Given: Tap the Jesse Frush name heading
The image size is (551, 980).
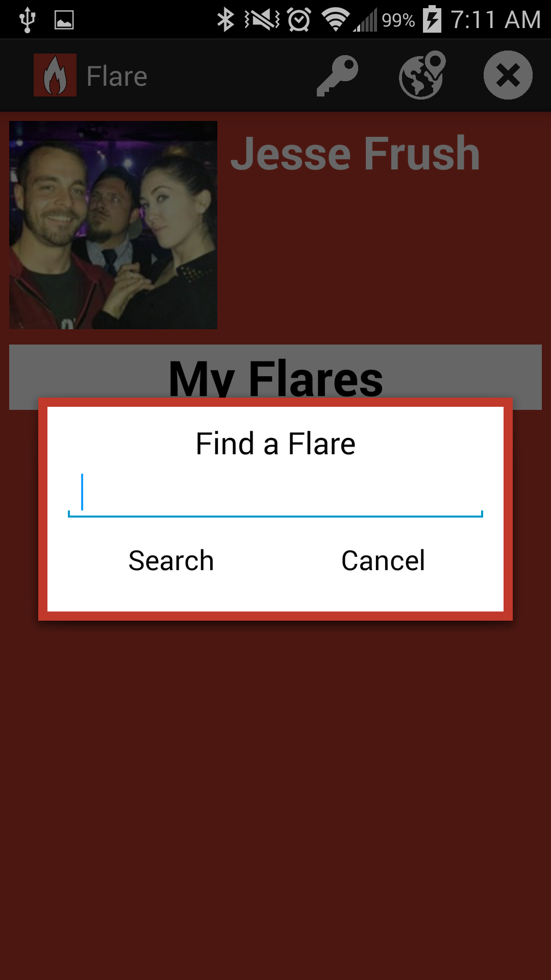Looking at the screenshot, I should [x=356, y=153].
